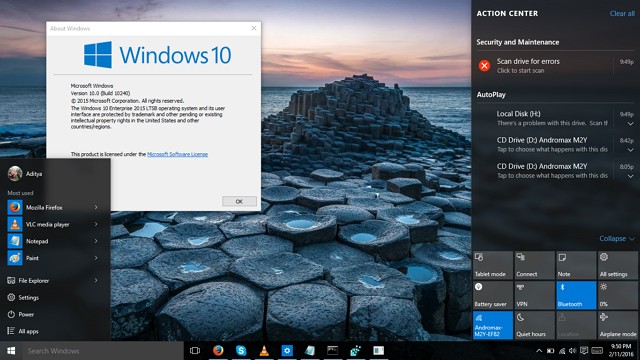The width and height of the screenshot is (640, 360).
Task: Expand Paint jump list arrow
Action: (96, 258)
